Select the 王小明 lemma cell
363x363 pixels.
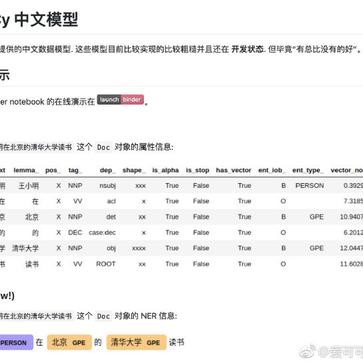pos(29,186)
